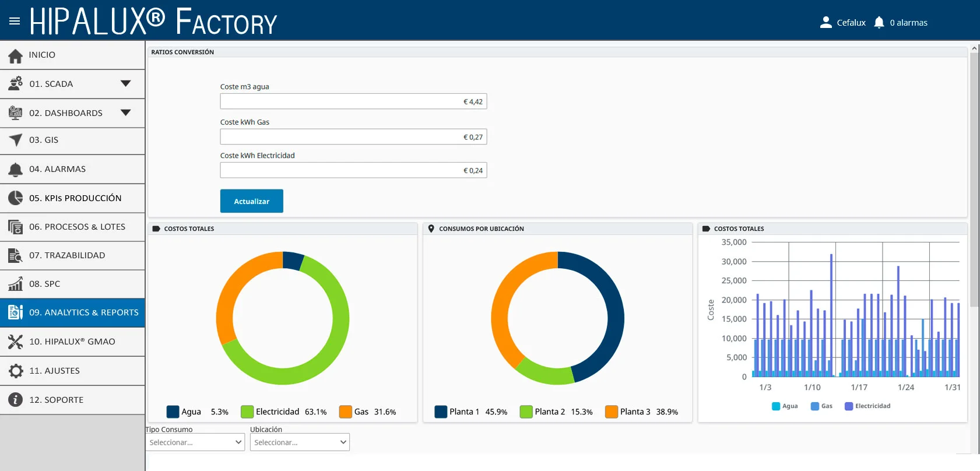Expand the 02. DASHBOARDS submenu arrow
Screen dimensions: 980x471
tap(125, 113)
